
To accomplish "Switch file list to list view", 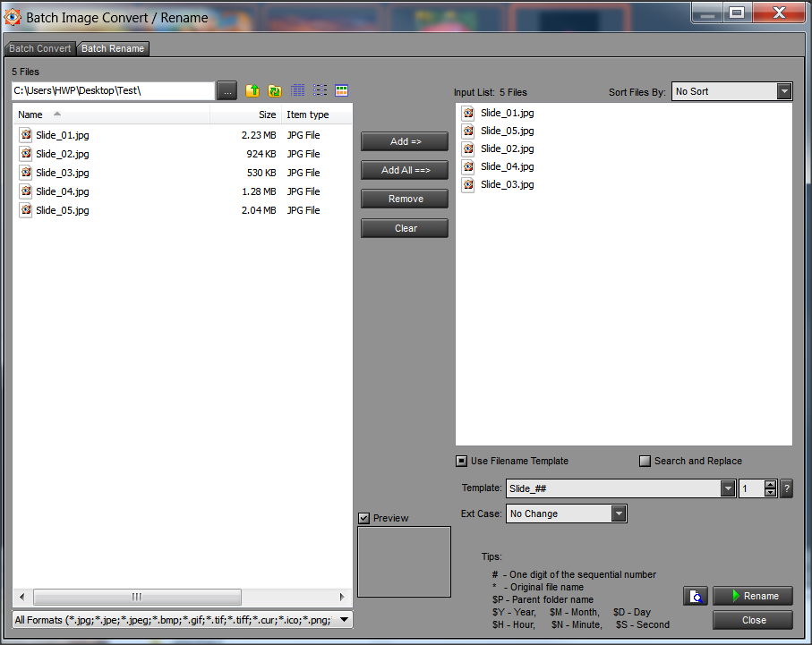I will [x=320, y=90].
